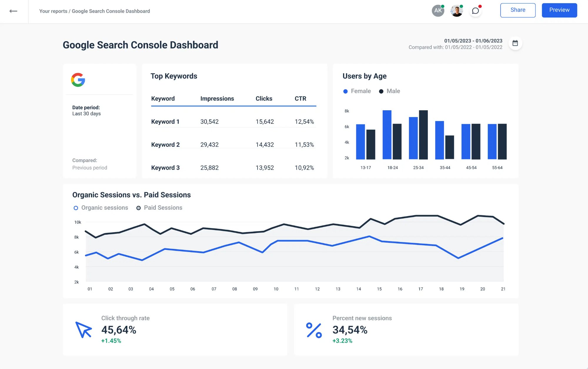The height and width of the screenshot is (369, 588).
Task: Select the Google Search Console Dashboard breadcrumb
Action: 111,11
